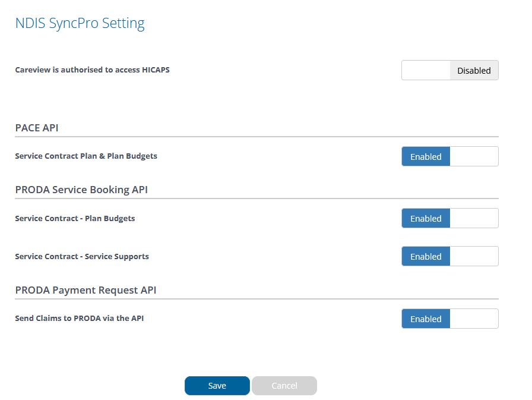
Task: Disable PACE Service Contract Plan & Plan Budgets
Action: [x=450, y=156]
